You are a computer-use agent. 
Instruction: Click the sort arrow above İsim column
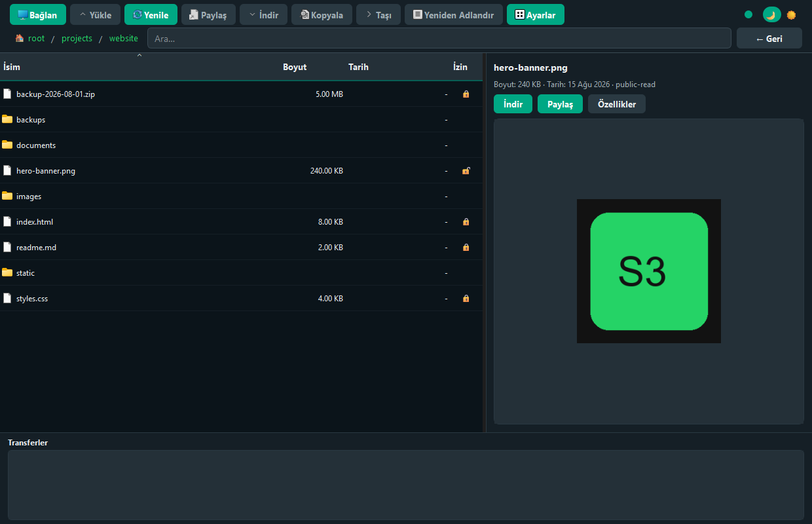pyautogui.click(x=139, y=56)
